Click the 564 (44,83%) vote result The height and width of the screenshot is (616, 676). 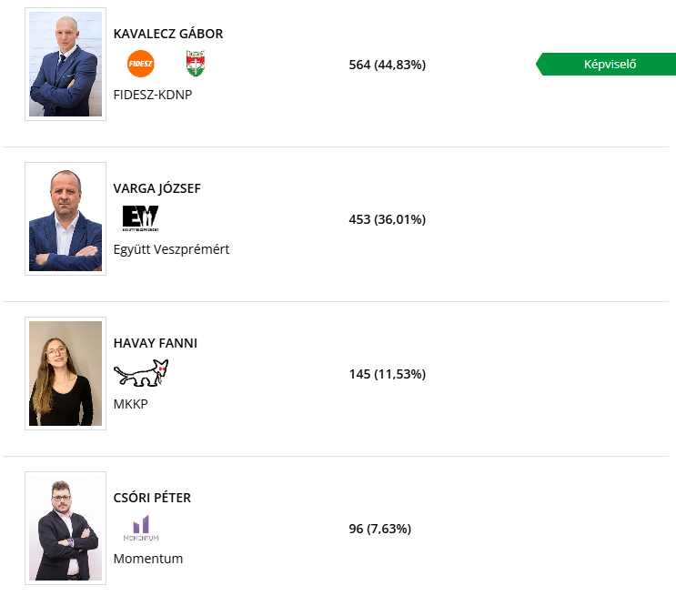[387, 65]
